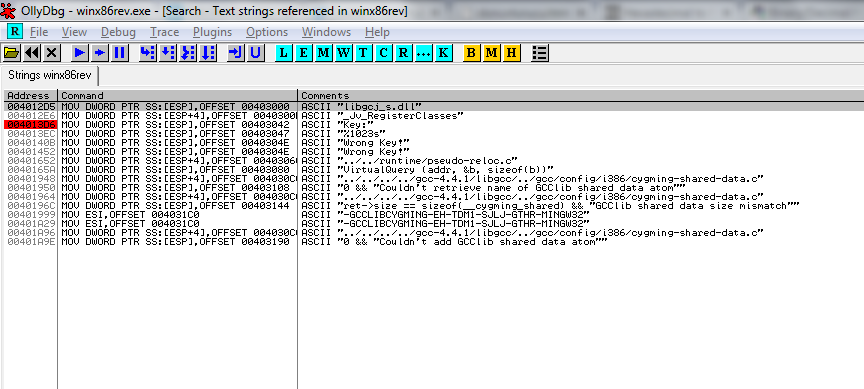The image size is (864, 389).
Task: Open the Debug menu
Action: [x=118, y=32]
